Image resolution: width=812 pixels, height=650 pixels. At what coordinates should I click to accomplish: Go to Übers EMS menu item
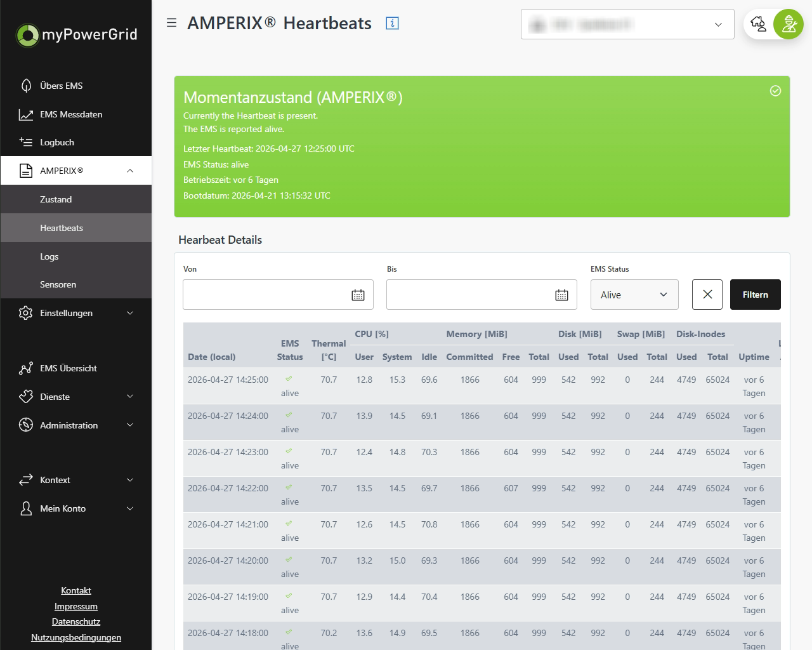click(76, 86)
